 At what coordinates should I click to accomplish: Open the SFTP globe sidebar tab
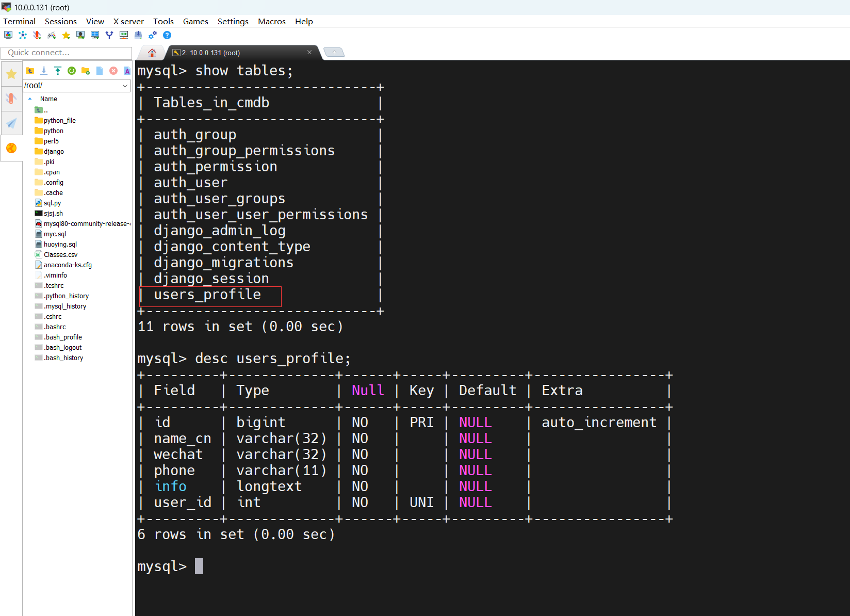(11, 148)
